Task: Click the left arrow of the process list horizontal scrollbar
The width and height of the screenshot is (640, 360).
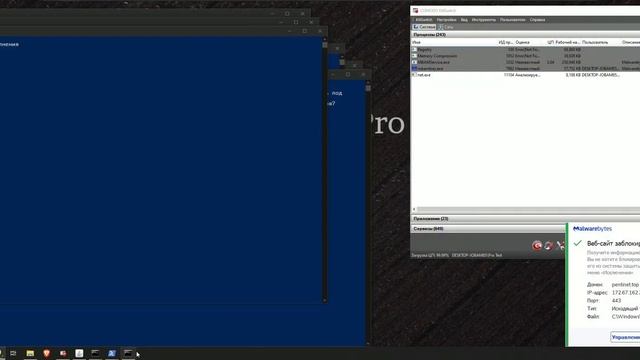Action: point(414,209)
